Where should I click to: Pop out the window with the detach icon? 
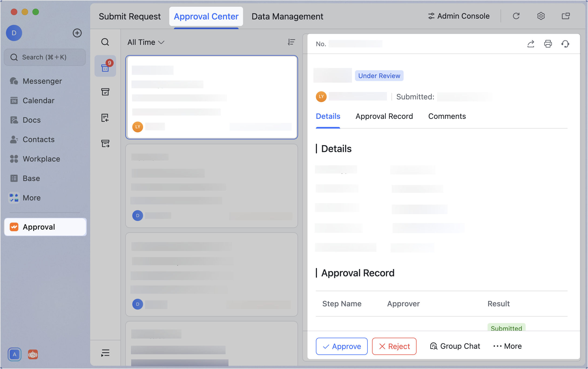566,16
